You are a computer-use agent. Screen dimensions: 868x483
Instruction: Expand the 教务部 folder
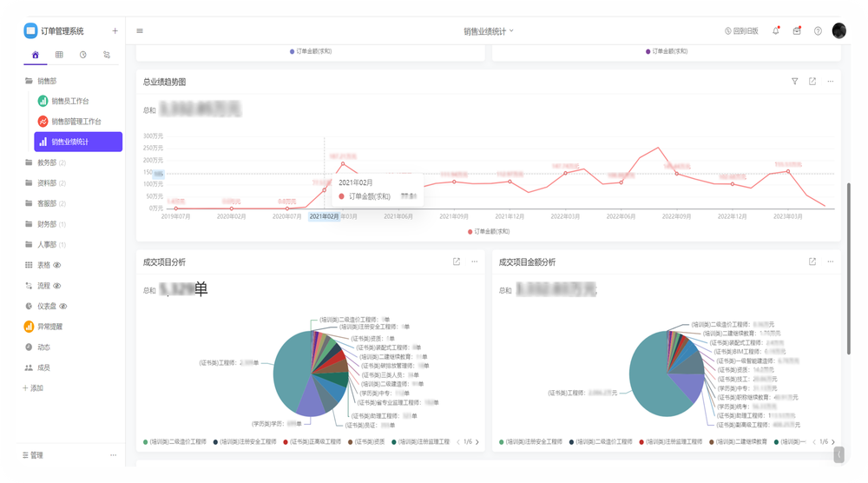pos(46,162)
